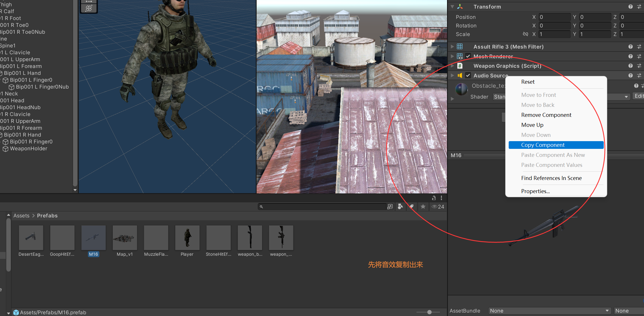Click the Project search input field
This screenshot has width=644, height=316.
click(322, 207)
